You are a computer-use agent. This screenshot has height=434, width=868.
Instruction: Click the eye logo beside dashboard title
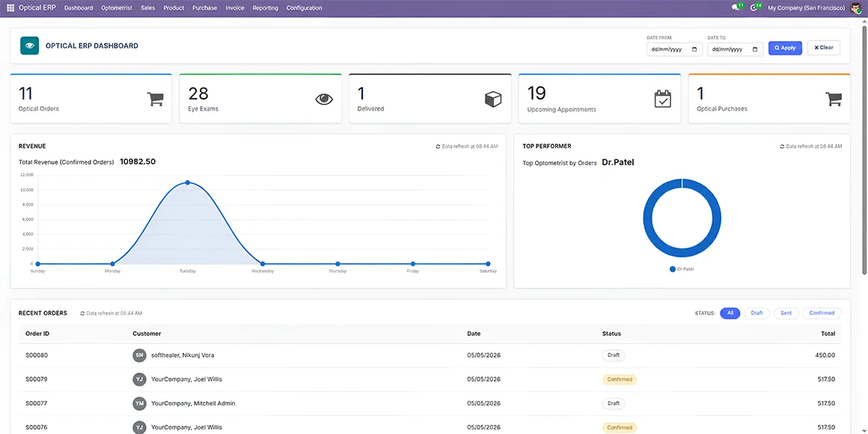tap(29, 46)
